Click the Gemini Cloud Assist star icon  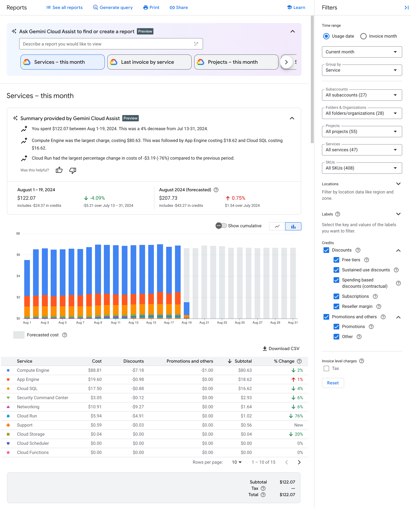pos(15,31)
